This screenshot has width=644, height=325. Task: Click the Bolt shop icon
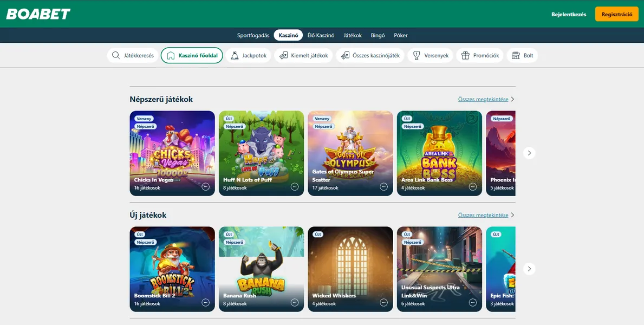(513, 55)
